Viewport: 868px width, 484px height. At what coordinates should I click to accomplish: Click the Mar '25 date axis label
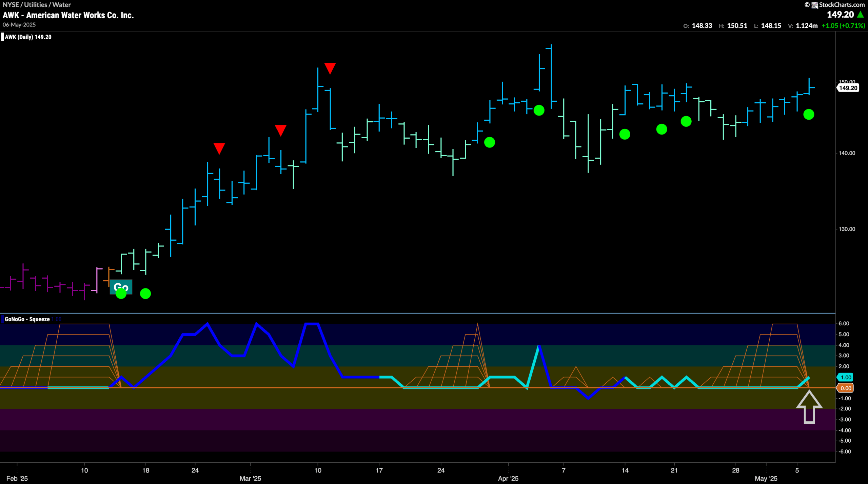pos(250,478)
